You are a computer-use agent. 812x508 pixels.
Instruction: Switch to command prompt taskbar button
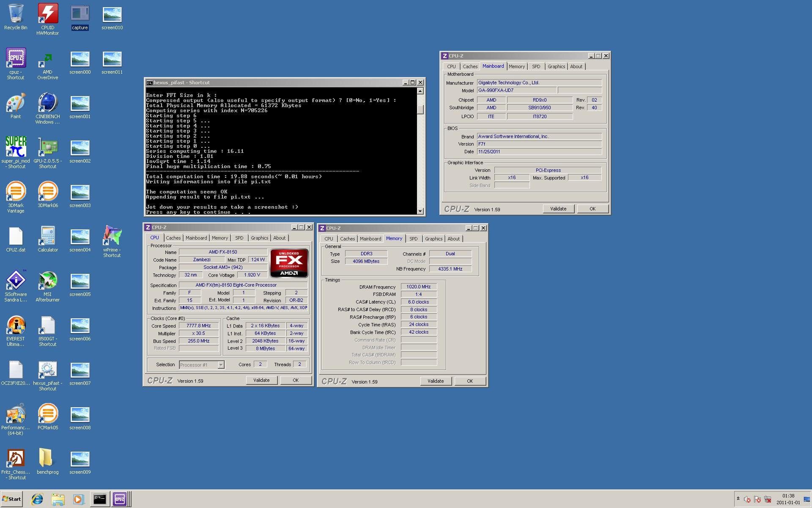pos(100,499)
